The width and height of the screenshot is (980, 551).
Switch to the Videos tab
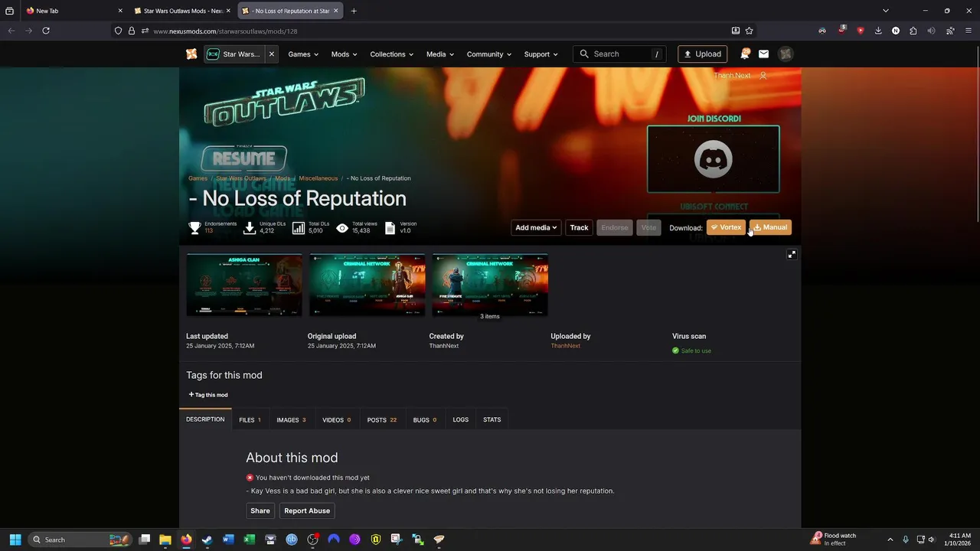click(336, 419)
